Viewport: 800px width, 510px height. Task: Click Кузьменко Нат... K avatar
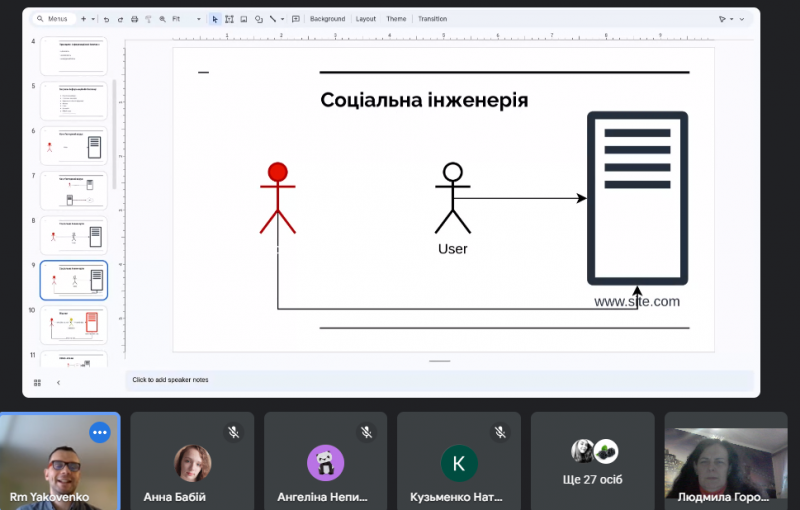459,463
